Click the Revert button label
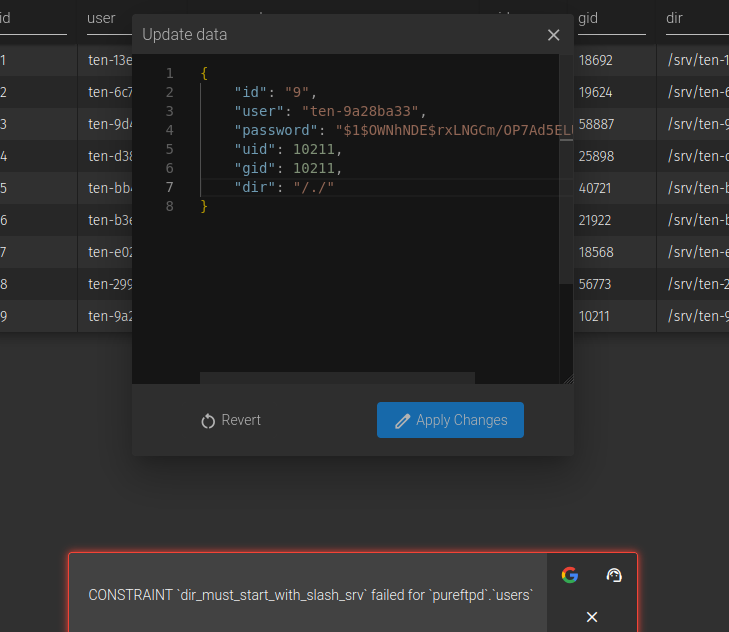Image resolution: width=729 pixels, height=632 pixels. [241, 420]
